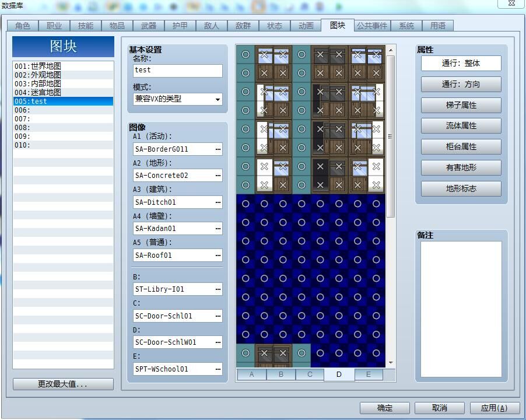
Task: Select tileset 004:迷宫地图 in list
Action: click(63, 92)
